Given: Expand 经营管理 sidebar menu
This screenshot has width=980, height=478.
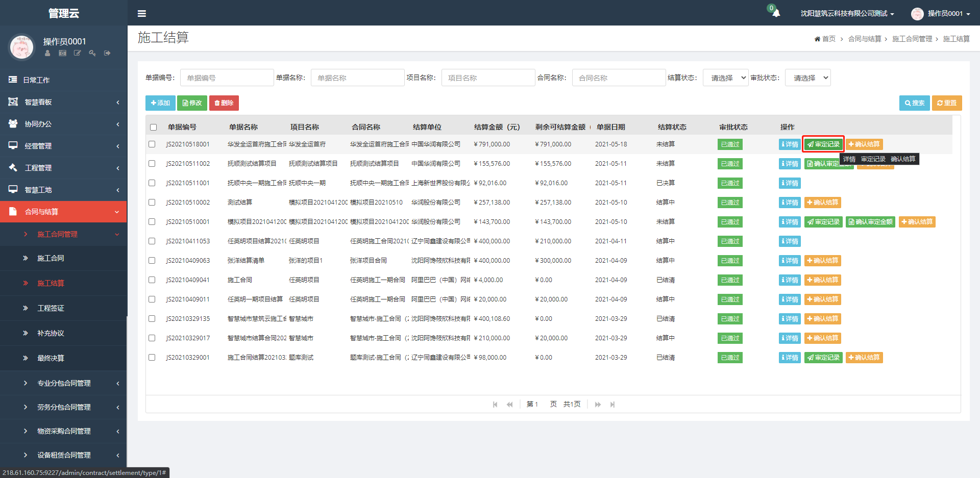Looking at the screenshot, I should 63,146.
